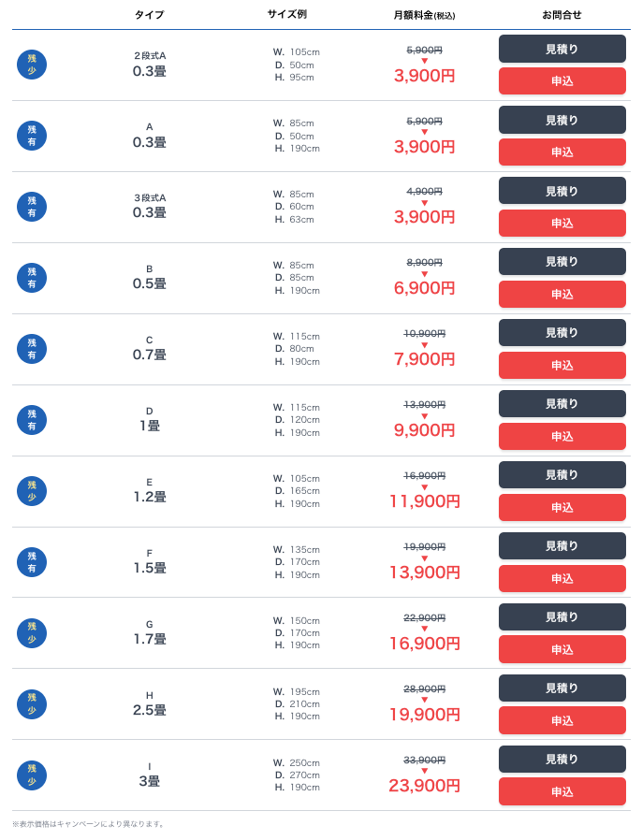642x840 pixels.
Task: Apply with 申込 for type D 1畳
Action: click(562, 437)
